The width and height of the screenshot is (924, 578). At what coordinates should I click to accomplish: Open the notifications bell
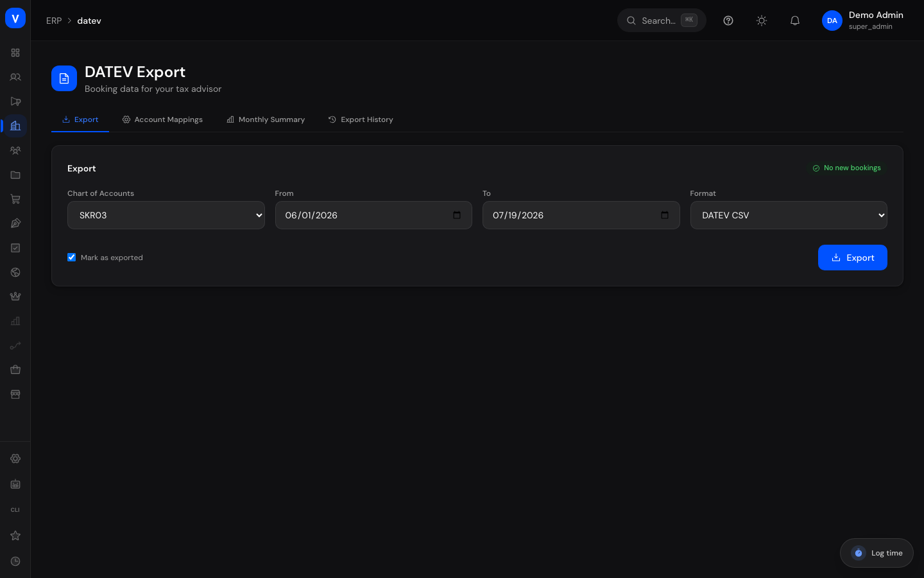[795, 21]
